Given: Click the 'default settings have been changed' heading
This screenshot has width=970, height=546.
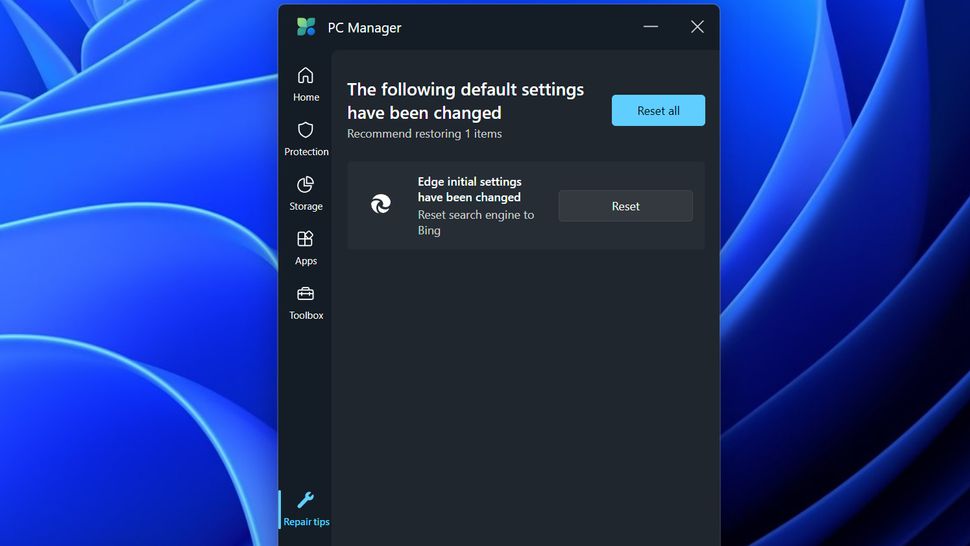Looking at the screenshot, I should click(x=465, y=101).
